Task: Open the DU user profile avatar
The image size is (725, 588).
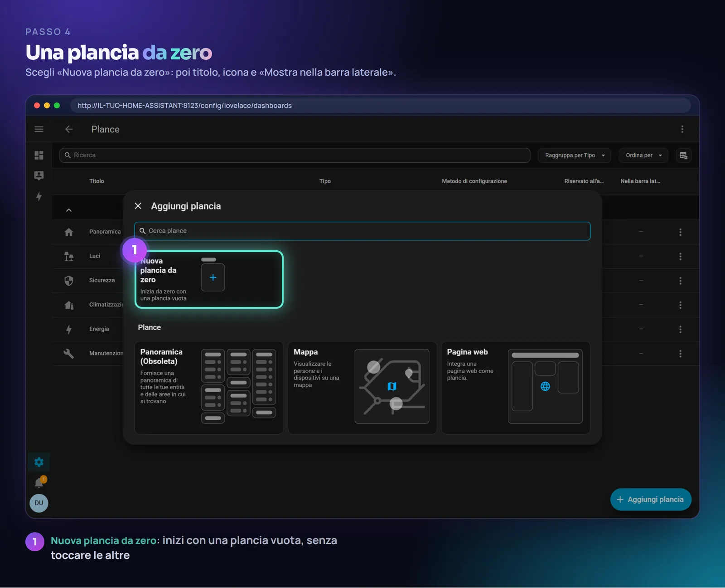Action: [39, 503]
